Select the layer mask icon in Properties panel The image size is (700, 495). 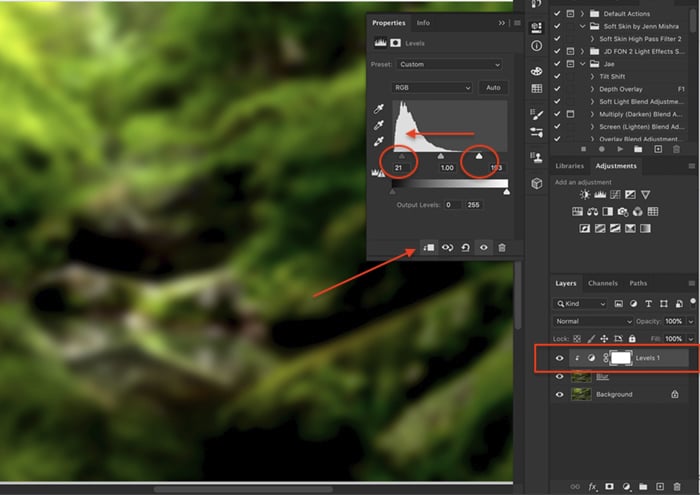point(396,43)
